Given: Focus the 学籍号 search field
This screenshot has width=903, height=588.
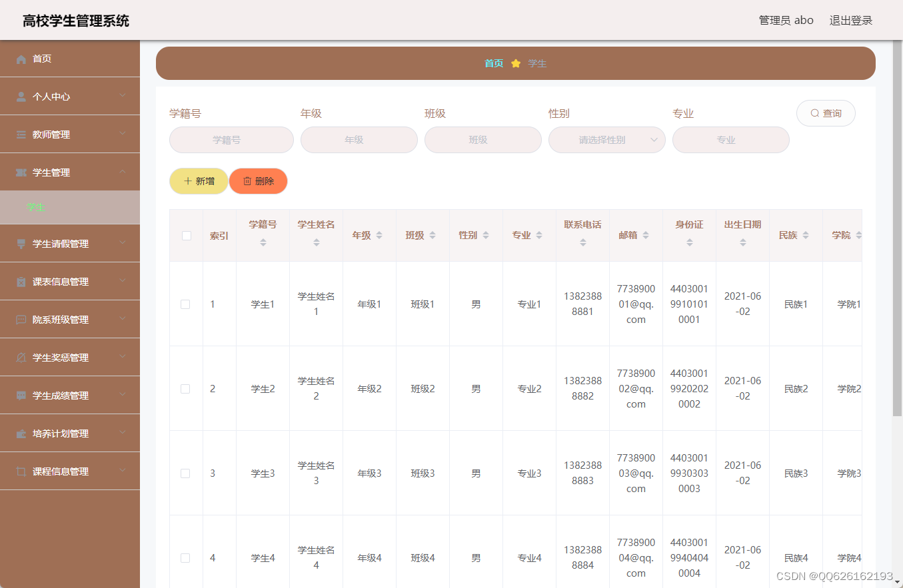Looking at the screenshot, I should 231,140.
